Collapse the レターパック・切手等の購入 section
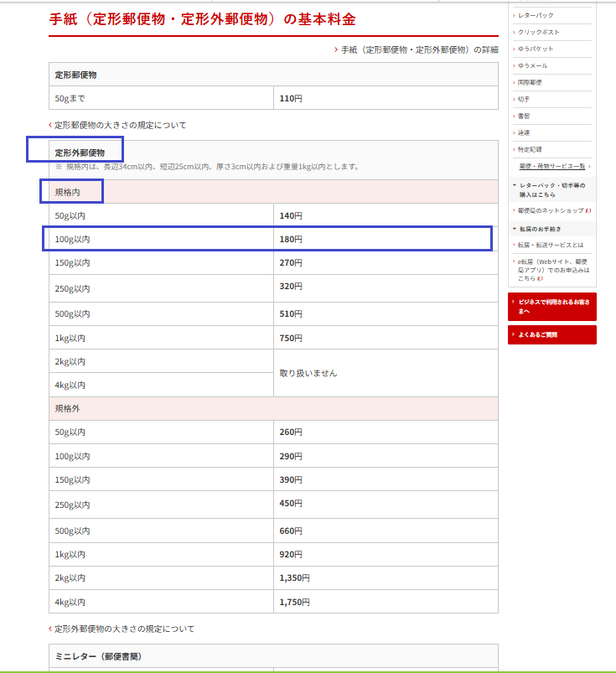 (551, 189)
